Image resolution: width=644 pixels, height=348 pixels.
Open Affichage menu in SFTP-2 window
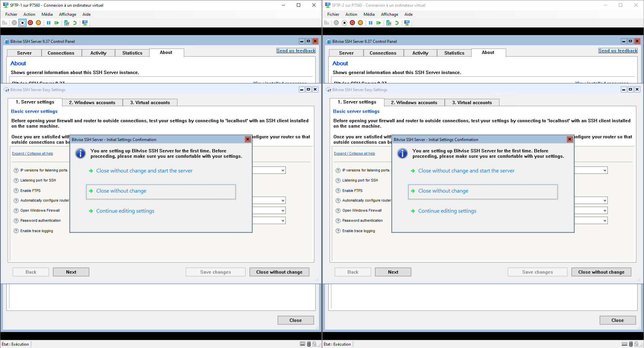(389, 14)
